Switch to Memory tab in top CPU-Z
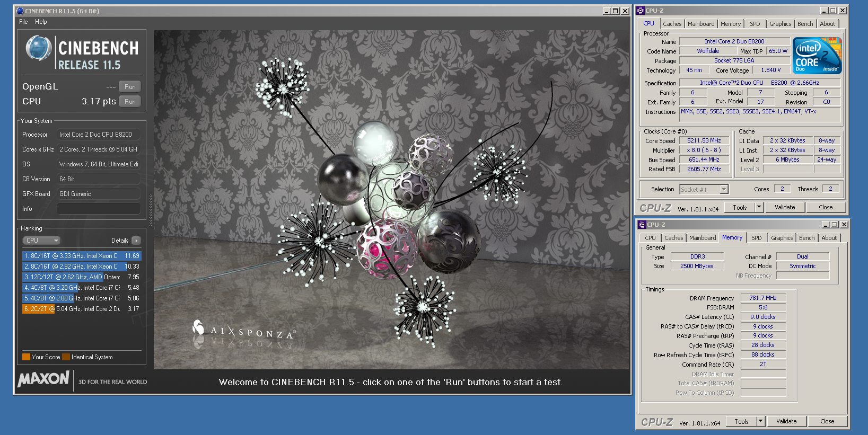The height and width of the screenshot is (435, 868). [731, 24]
